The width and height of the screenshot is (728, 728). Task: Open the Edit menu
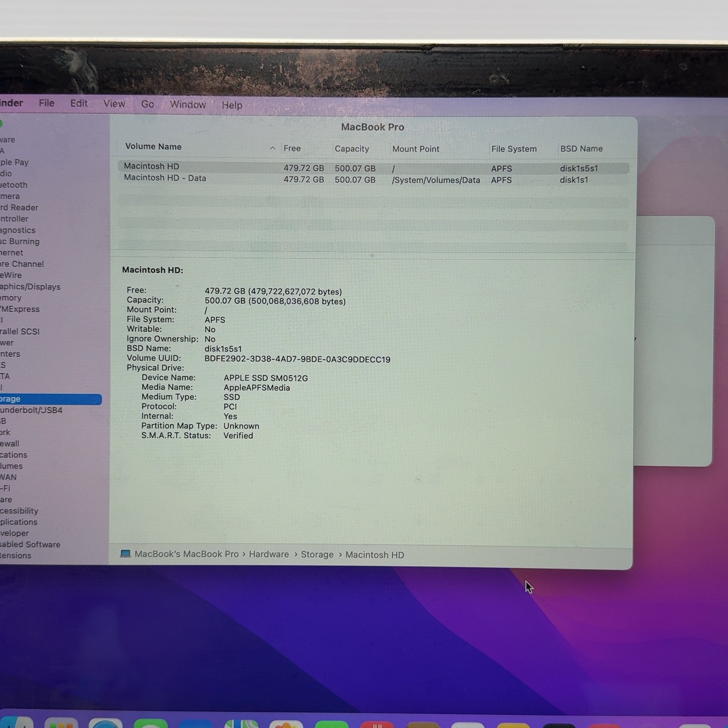pos(79,103)
